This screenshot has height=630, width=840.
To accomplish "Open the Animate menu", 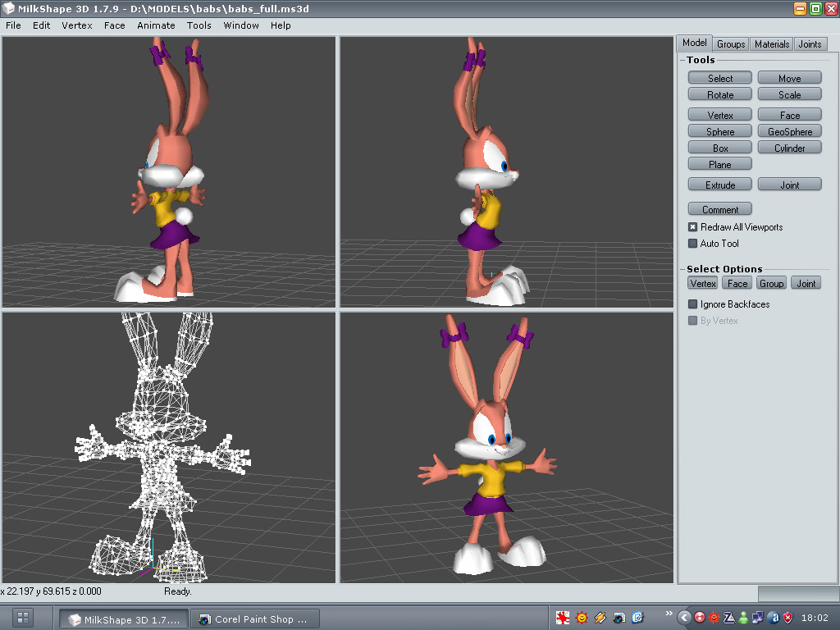I will 156,25.
